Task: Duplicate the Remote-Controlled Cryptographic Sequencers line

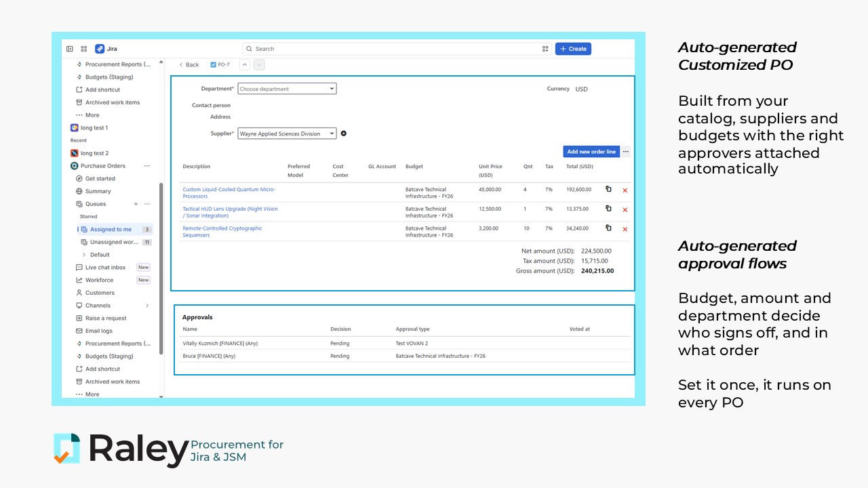Action: pyautogui.click(x=608, y=228)
